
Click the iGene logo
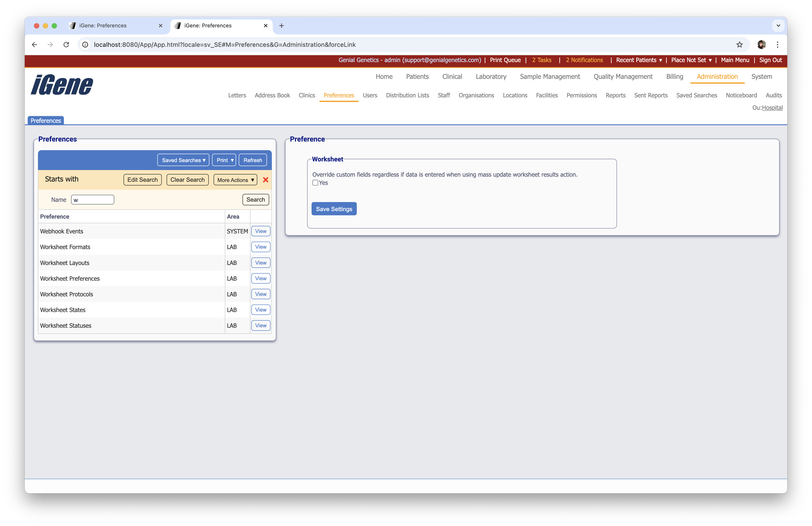point(61,85)
